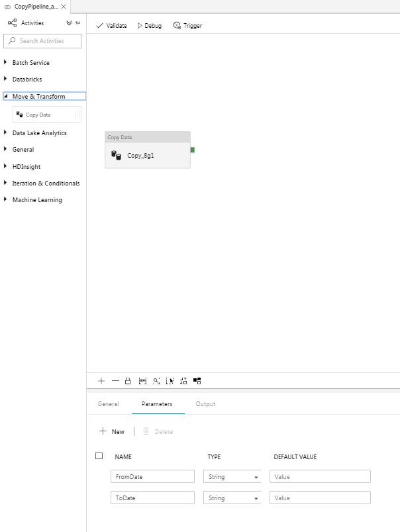Switch to the General properties tab
The image size is (400, 532).
(108, 403)
